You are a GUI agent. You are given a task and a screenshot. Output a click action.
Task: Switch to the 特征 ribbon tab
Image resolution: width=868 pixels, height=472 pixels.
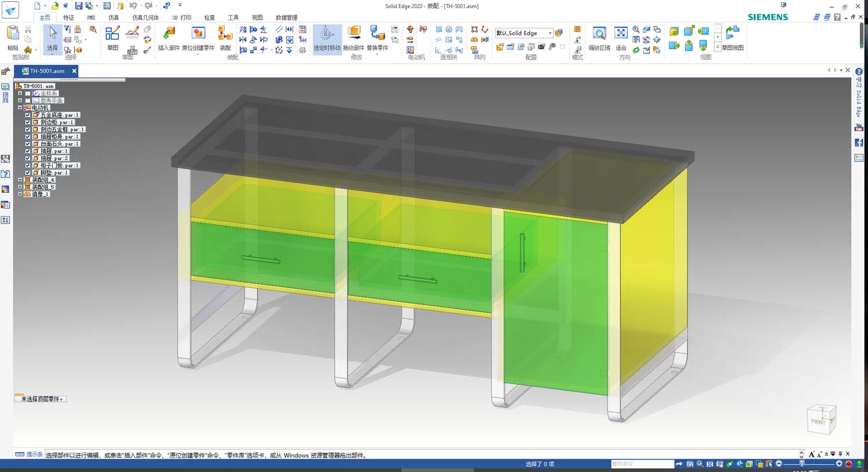pyautogui.click(x=68, y=17)
